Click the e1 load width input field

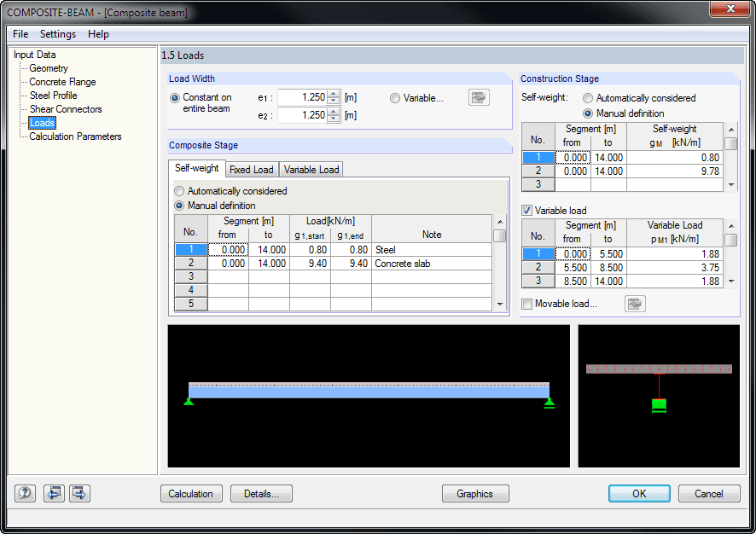(x=302, y=97)
